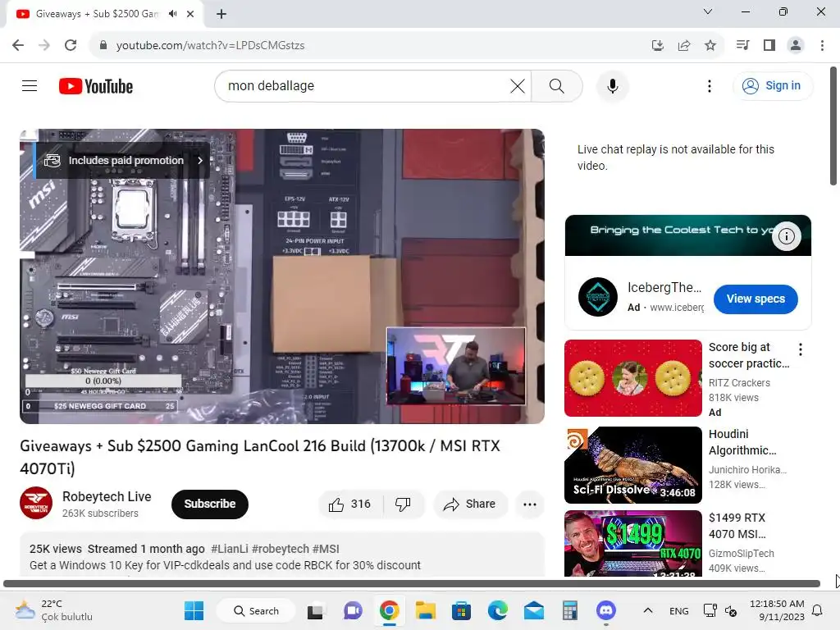Open more actions ellipsis under the video
Screen dimensions: 840x630
pyautogui.click(x=530, y=504)
